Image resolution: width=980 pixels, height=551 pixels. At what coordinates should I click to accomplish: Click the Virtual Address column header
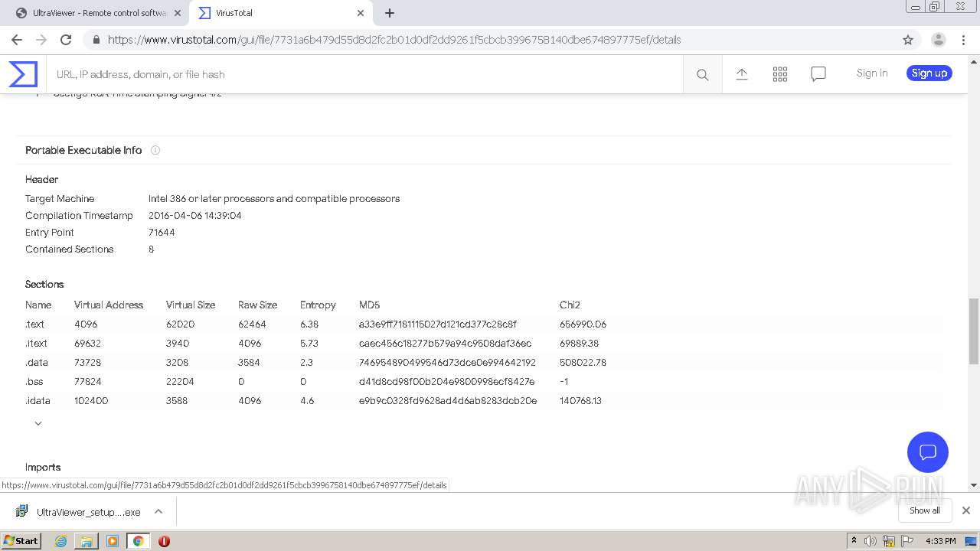[109, 305]
